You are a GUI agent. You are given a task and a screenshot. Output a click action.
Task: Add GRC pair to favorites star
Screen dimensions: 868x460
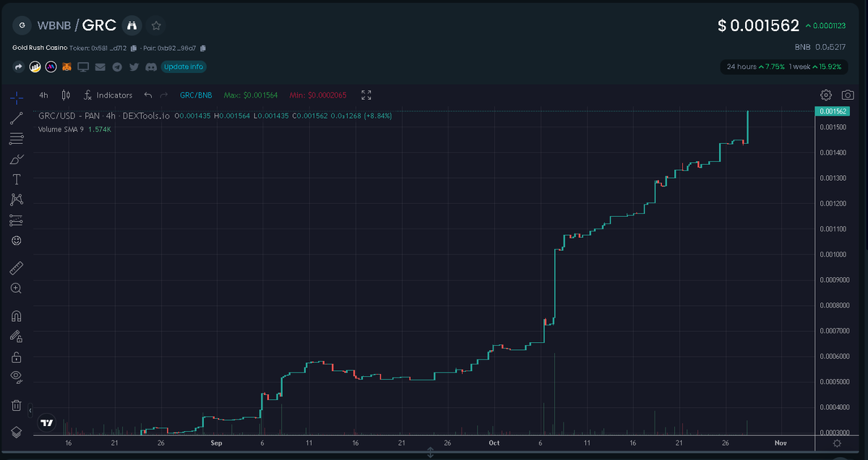pos(156,25)
